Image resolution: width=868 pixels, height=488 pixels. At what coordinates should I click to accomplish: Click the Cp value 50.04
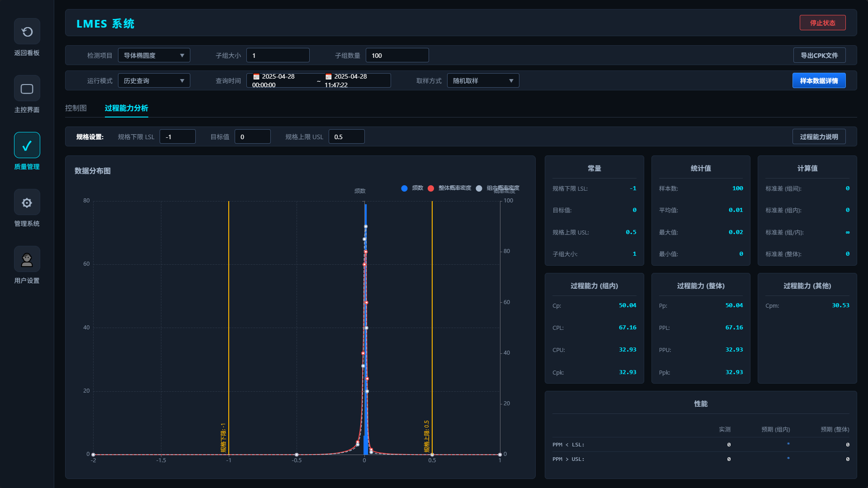click(x=627, y=305)
